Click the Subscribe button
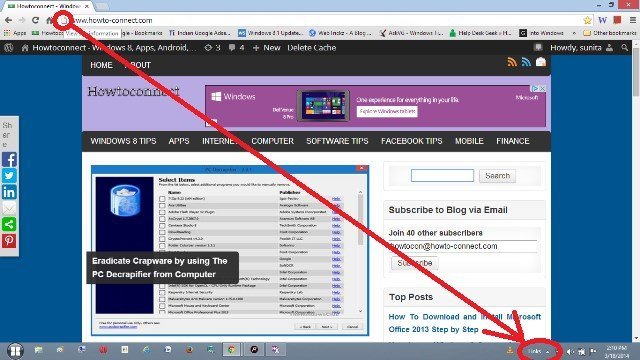 [x=414, y=263]
